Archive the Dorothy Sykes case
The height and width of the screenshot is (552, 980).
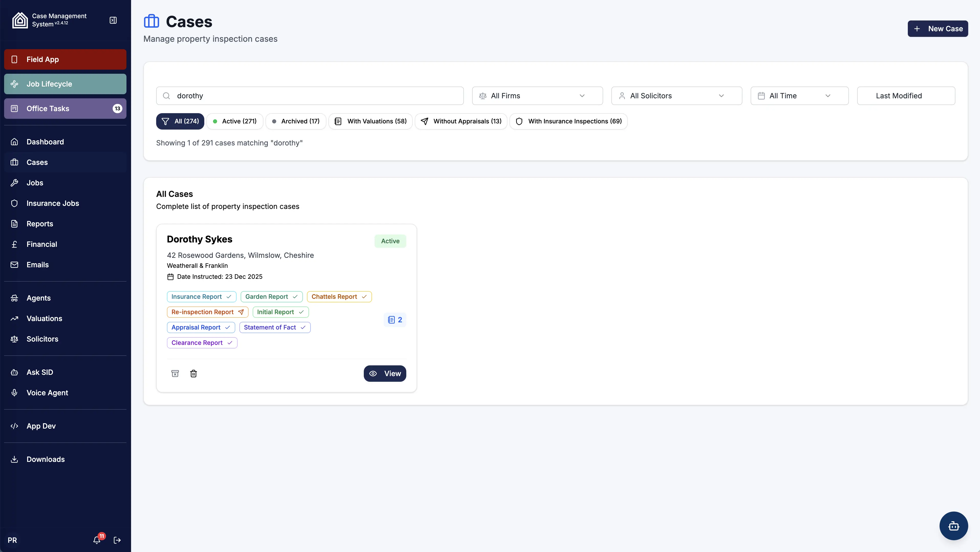pos(175,374)
